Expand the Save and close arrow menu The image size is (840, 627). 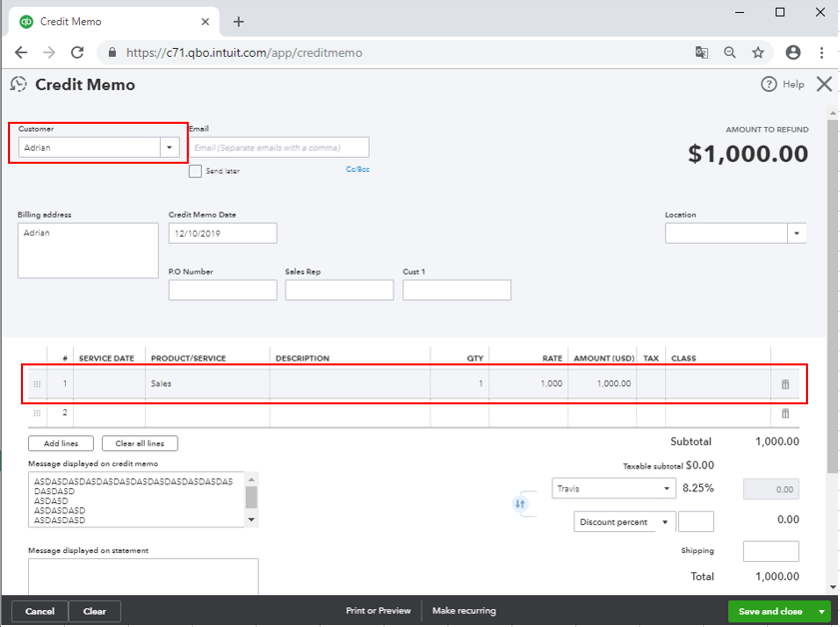821,611
